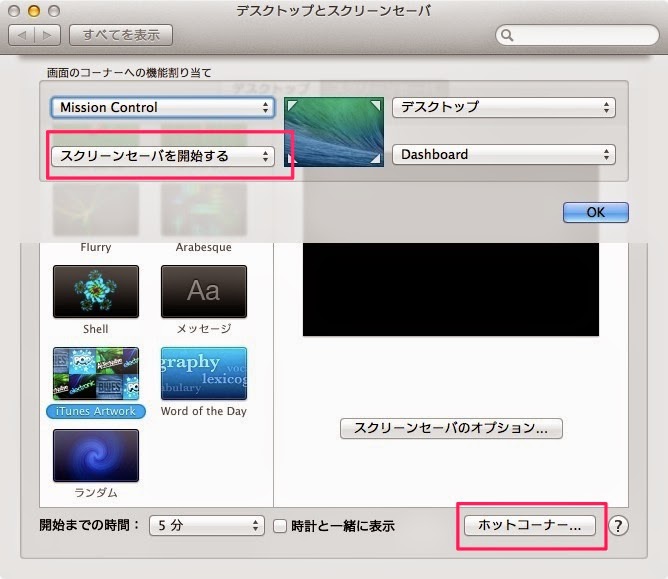Open スクリーンセーバのオプション... button

pyautogui.click(x=451, y=428)
